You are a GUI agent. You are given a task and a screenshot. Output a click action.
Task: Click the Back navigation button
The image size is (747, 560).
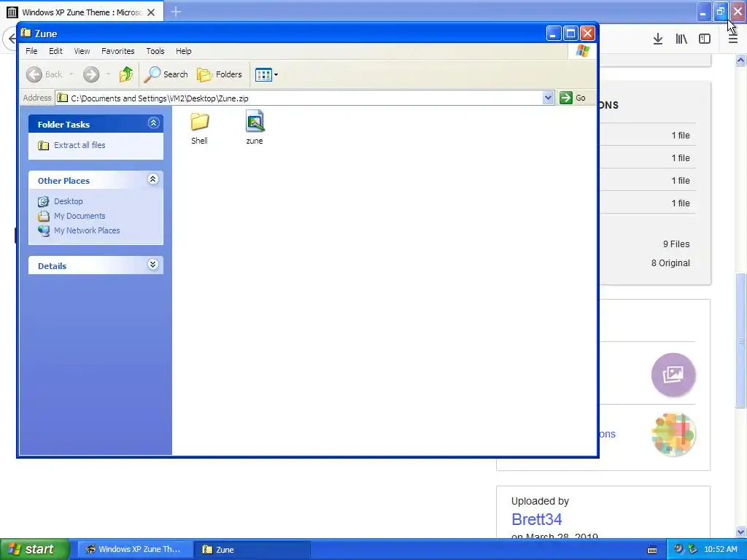[44, 74]
